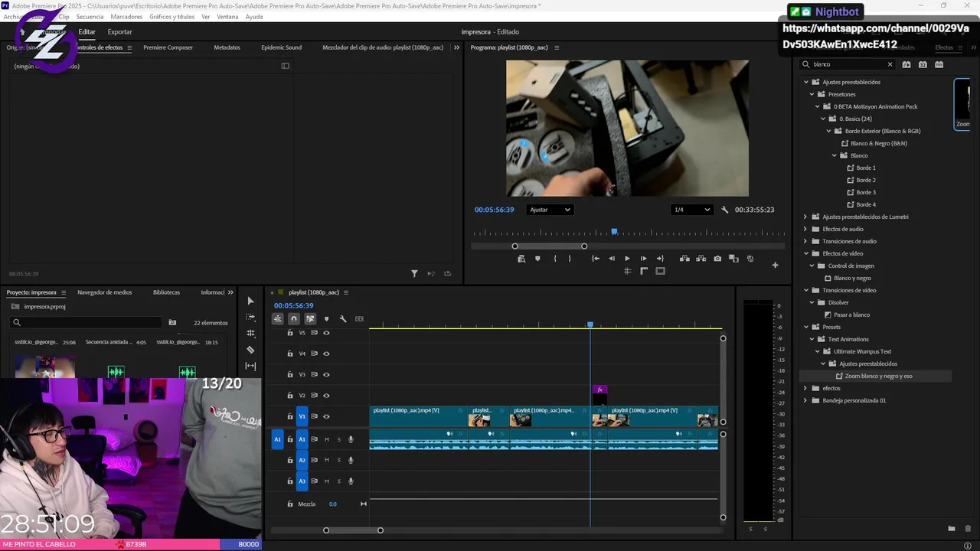Viewport: 980px width, 551px height.
Task: Open the Navegador de medios tab
Action: [x=105, y=292]
